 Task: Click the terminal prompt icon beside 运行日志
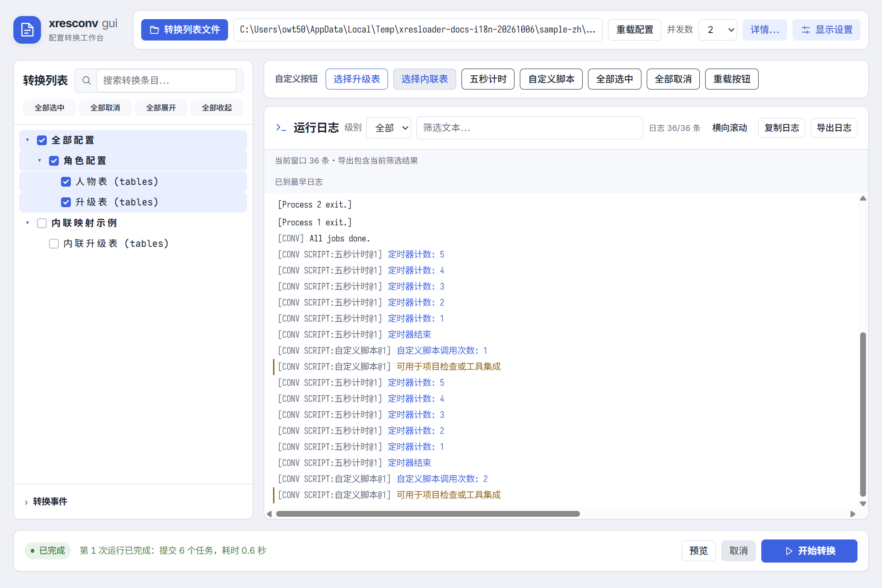coord(281,128)
